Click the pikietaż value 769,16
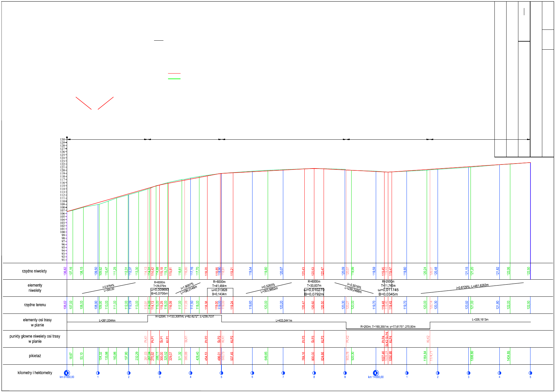Image resolution: width=555 pixels, height=392 pixels. (303, 356)
